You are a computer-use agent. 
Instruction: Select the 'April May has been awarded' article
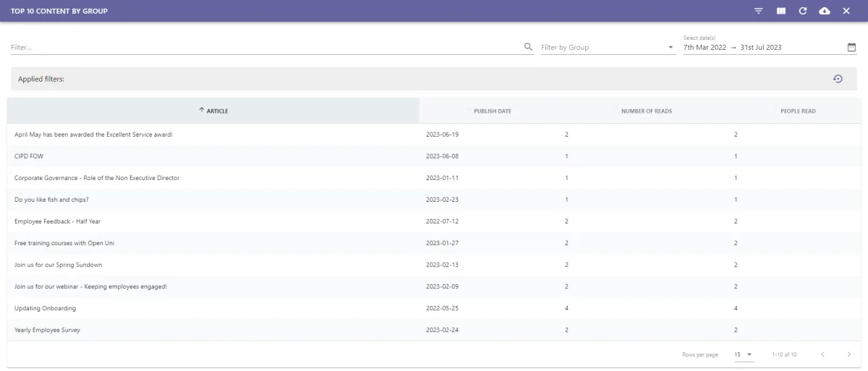coord(93,135)
